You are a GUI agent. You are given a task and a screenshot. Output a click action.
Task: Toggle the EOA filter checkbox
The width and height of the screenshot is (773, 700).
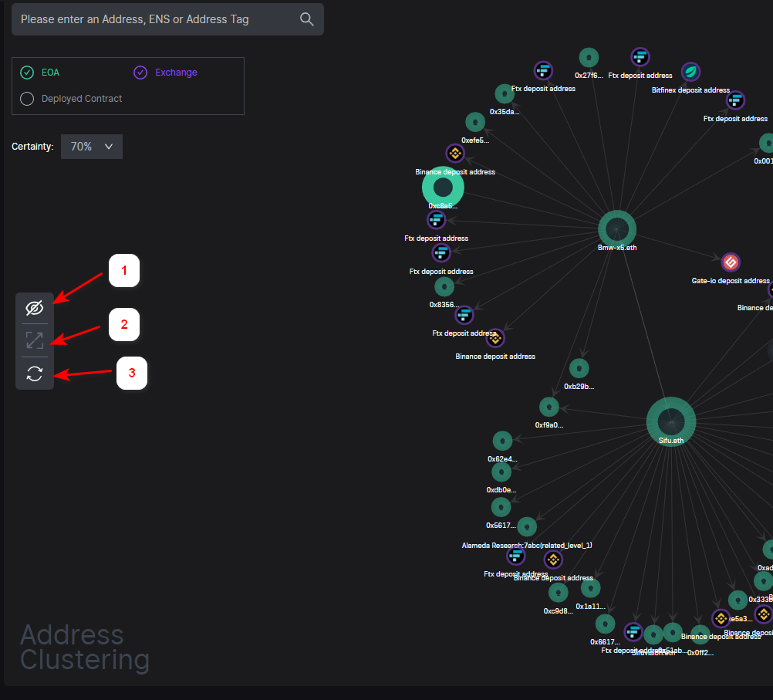(27, 73)
